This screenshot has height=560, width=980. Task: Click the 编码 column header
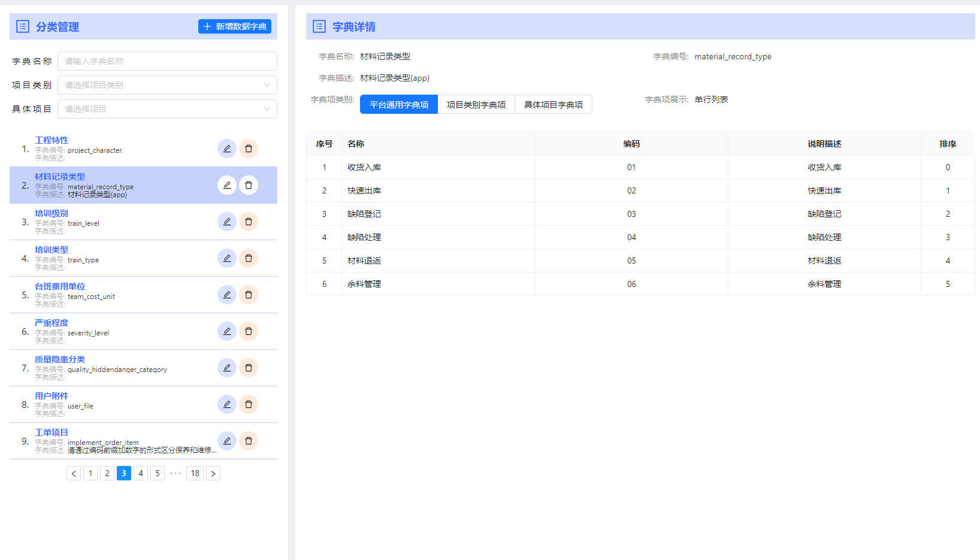pos(631,144)
